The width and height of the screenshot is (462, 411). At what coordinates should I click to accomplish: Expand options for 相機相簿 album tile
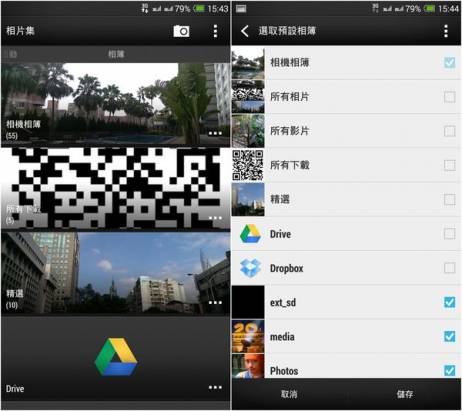pos(215,133)
